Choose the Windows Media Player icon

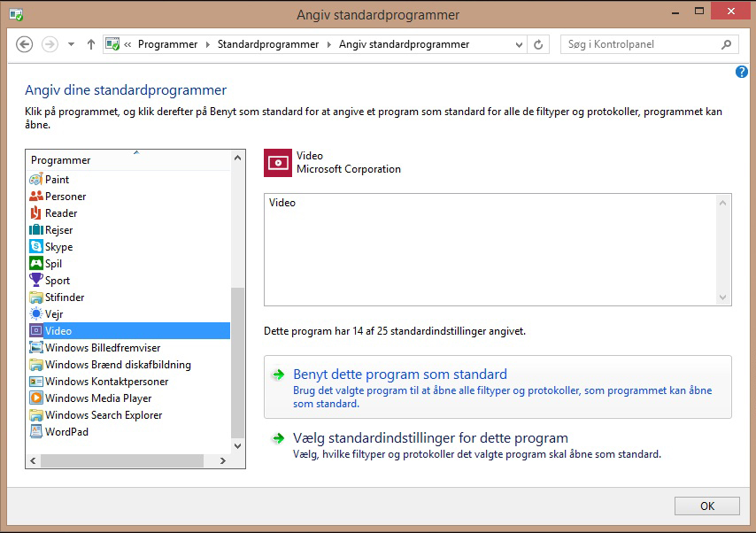pos(36,398)
